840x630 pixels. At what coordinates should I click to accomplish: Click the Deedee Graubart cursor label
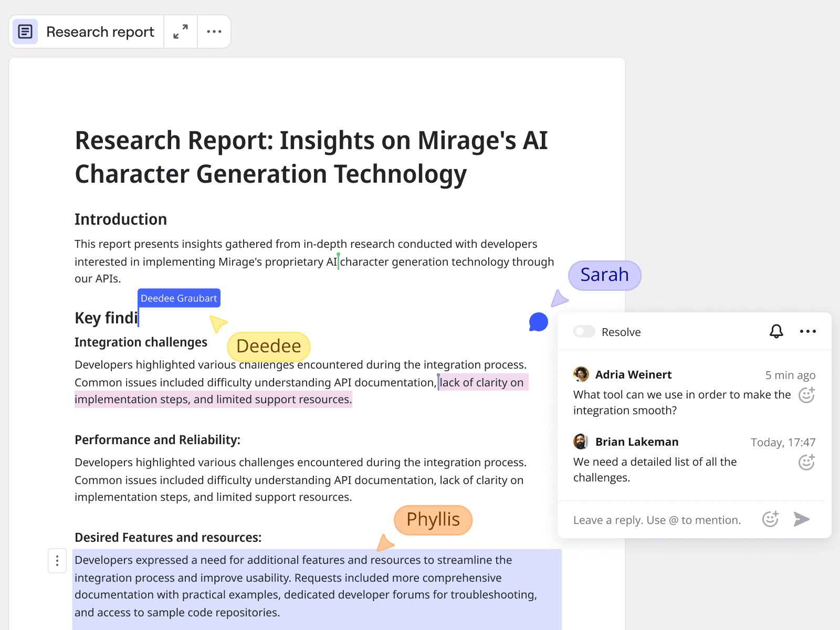coord(178,298)
